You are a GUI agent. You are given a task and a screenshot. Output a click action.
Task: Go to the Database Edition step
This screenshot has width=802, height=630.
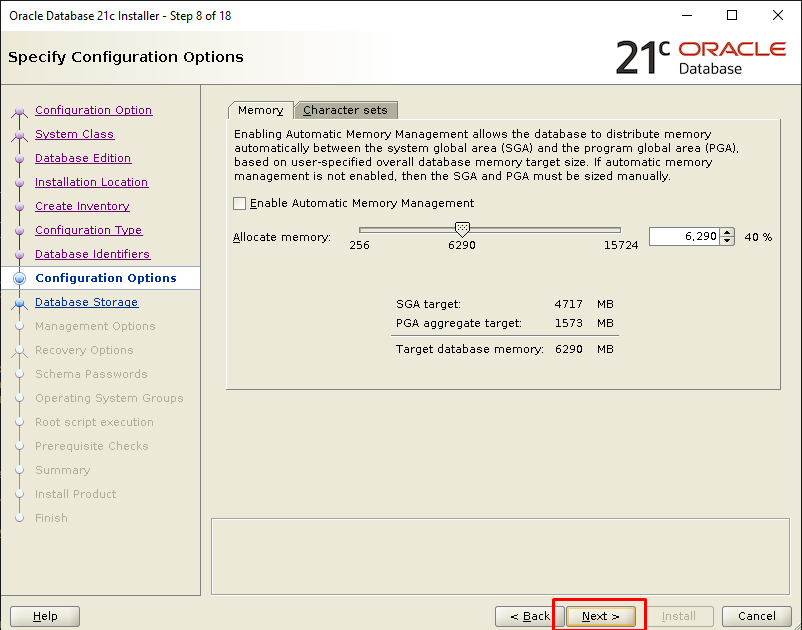83,158
